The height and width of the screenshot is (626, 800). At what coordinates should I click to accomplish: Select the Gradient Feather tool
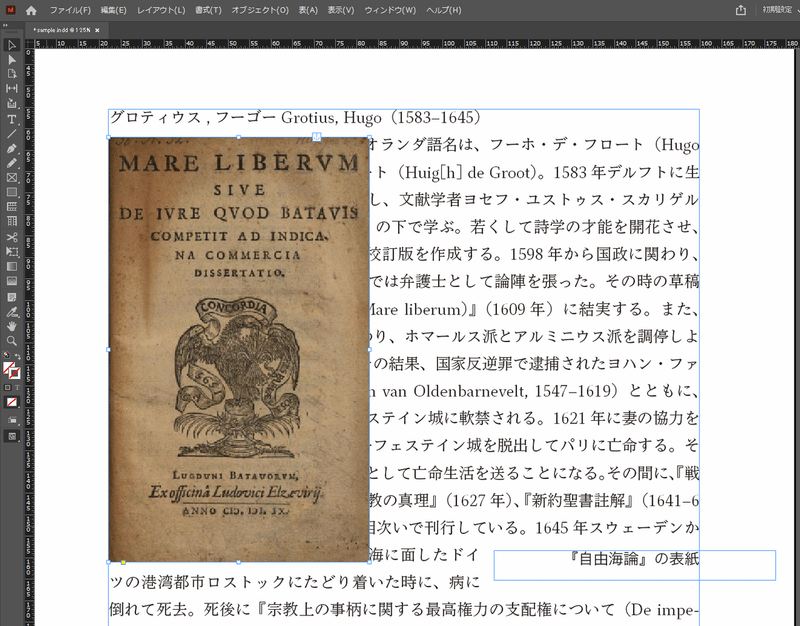[x=11, y=281]
